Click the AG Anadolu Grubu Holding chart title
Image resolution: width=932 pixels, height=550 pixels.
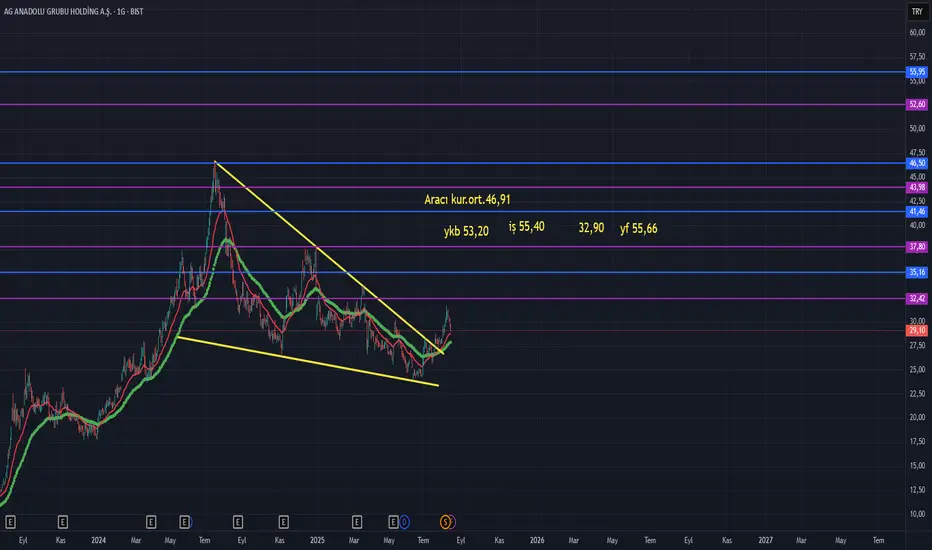pyautogui.click(x=73, y=11)
